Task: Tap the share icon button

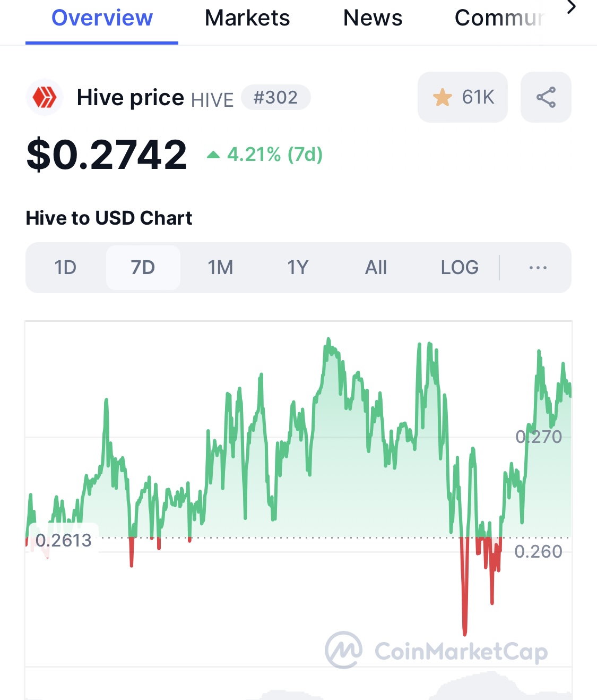Action: 546,98
